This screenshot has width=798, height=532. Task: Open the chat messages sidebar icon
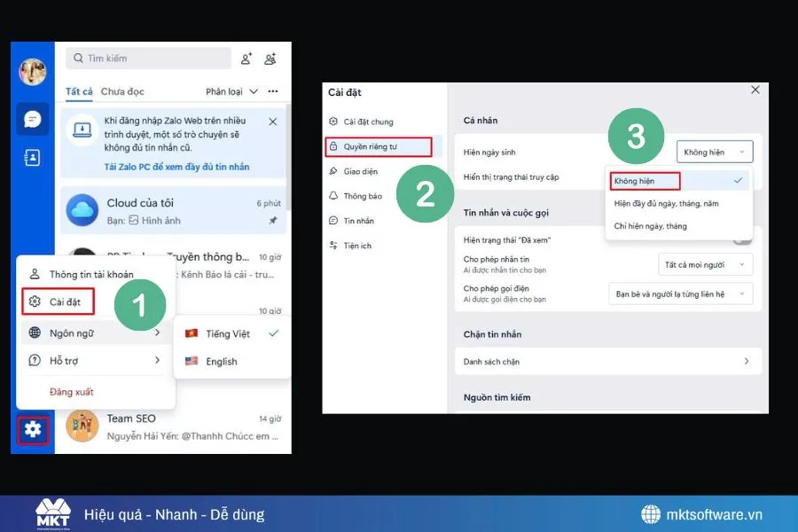[x=33, y=119]
